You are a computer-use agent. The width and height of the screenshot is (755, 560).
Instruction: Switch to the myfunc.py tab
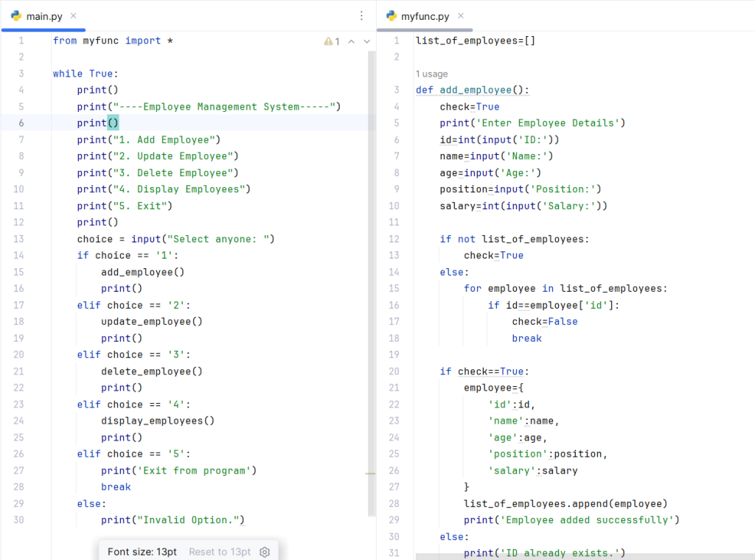[425, 16]
